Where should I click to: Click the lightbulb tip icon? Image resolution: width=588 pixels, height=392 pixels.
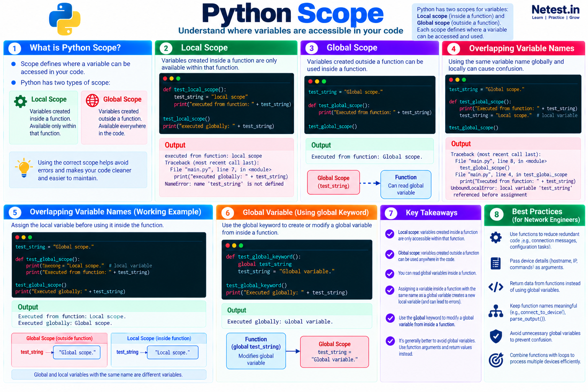[x=24, y=168]
